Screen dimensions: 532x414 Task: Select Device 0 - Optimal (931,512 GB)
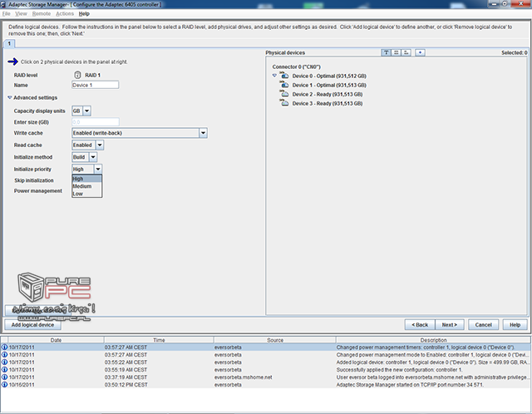pyautogui.click(x=329, y=76)
